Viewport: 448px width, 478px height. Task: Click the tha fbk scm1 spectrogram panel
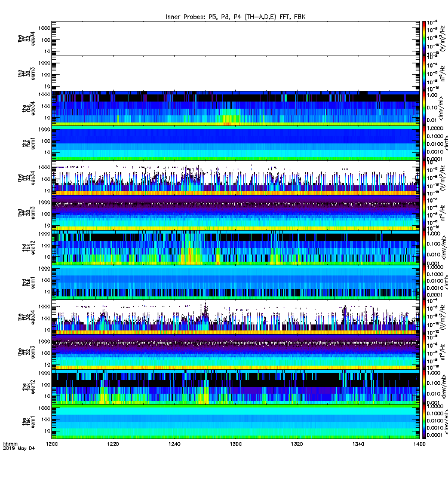(x=235, y=143)
